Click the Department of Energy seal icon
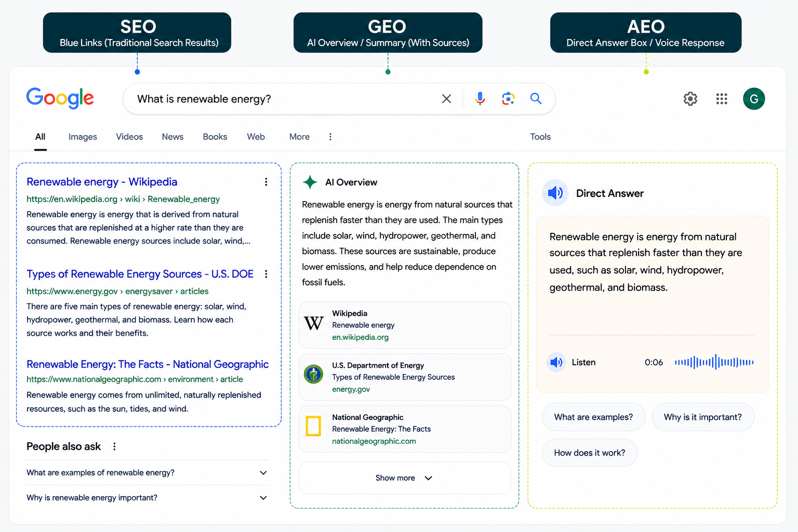The height and width of the screenshot is (532, 798). pos(313,374)
